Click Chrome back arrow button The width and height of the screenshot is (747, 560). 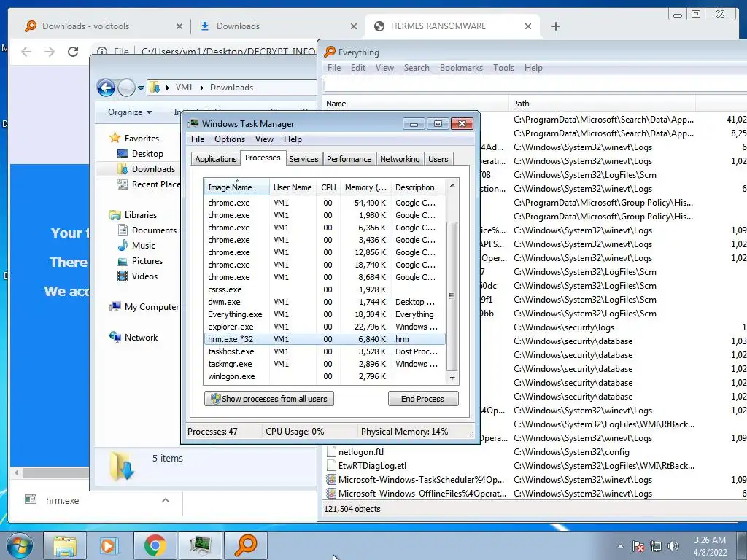point(26,52)
